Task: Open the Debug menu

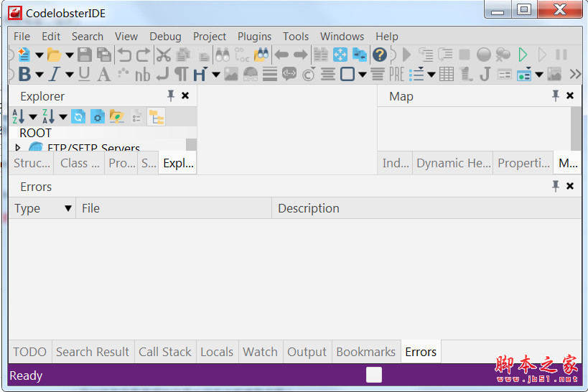Action: tap(165, 37)
